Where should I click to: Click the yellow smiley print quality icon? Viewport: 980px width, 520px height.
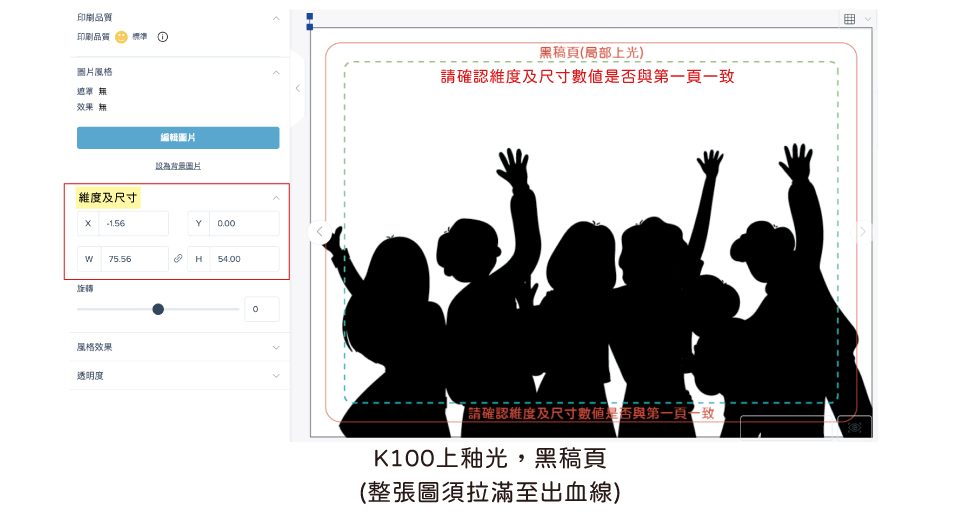point(121,37)
